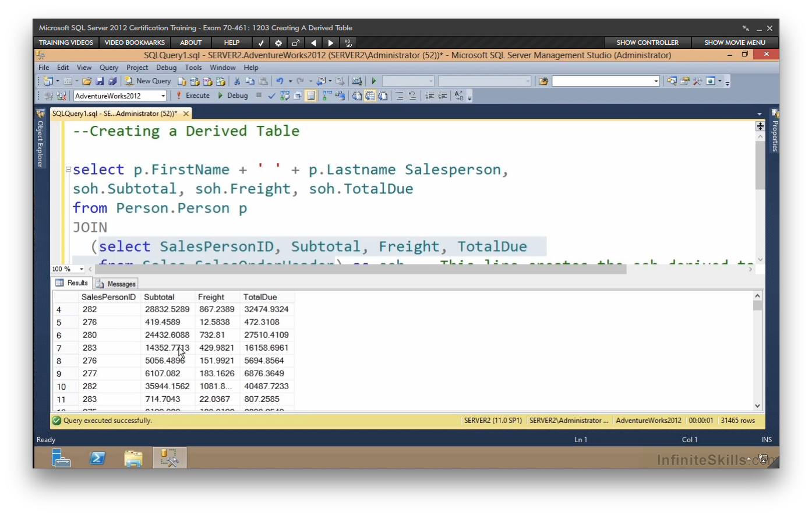Uncomment the selected lines icon
812x515 pixels.
412,96
